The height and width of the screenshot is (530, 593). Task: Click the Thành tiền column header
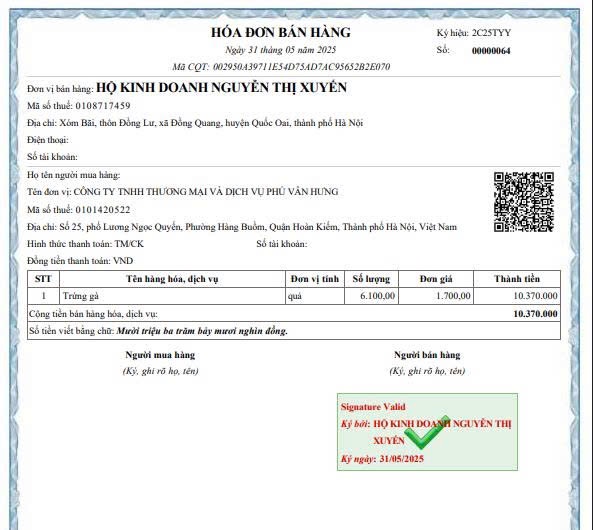(x=517, y=279)
